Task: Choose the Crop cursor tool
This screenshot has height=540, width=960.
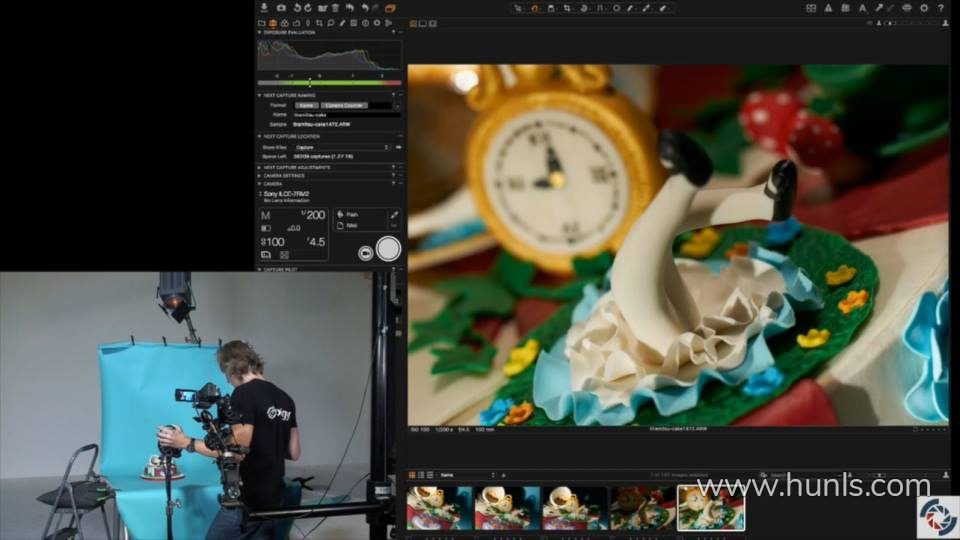Action: 567,8
